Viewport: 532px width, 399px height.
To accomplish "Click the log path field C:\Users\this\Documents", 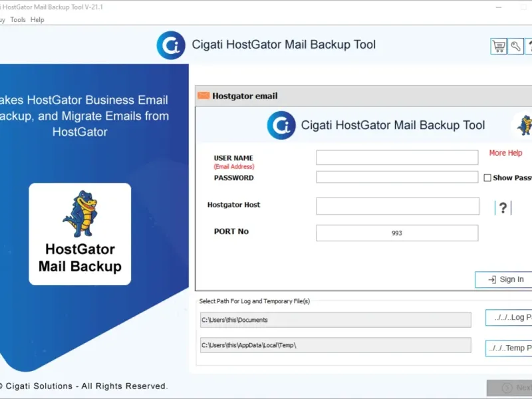I will [x=336, y=320].
